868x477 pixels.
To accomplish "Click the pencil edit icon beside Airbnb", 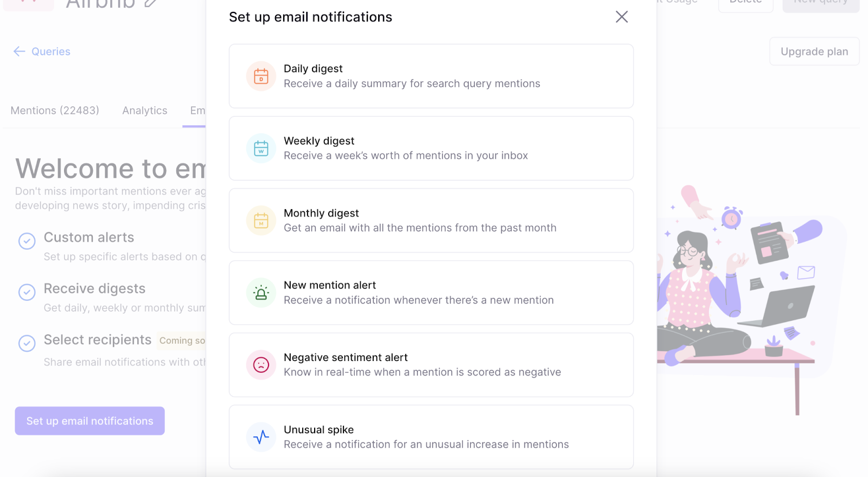I will pyautogui.click(x=151, y=3).
